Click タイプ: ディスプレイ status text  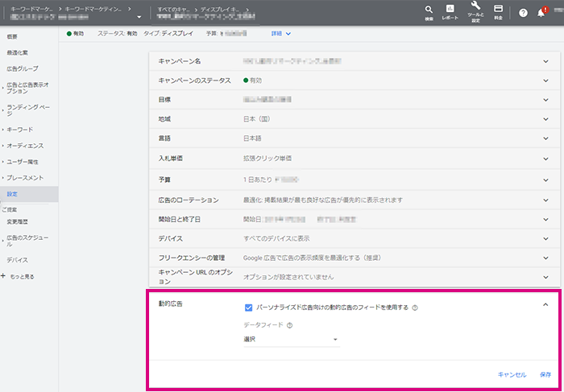168,34
